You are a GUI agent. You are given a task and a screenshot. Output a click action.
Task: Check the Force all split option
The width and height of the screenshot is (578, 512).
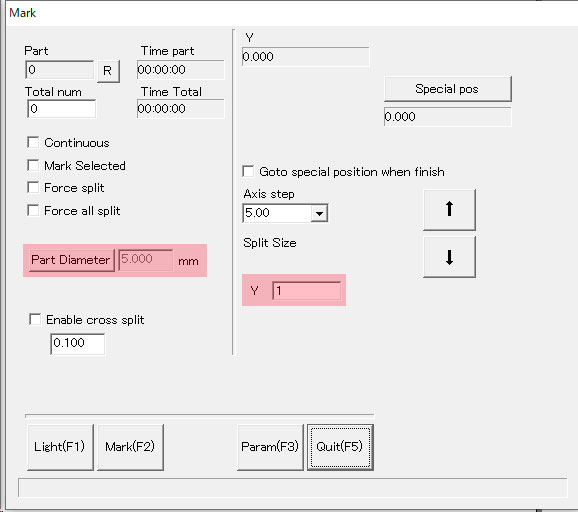click(x=33, y=210)
